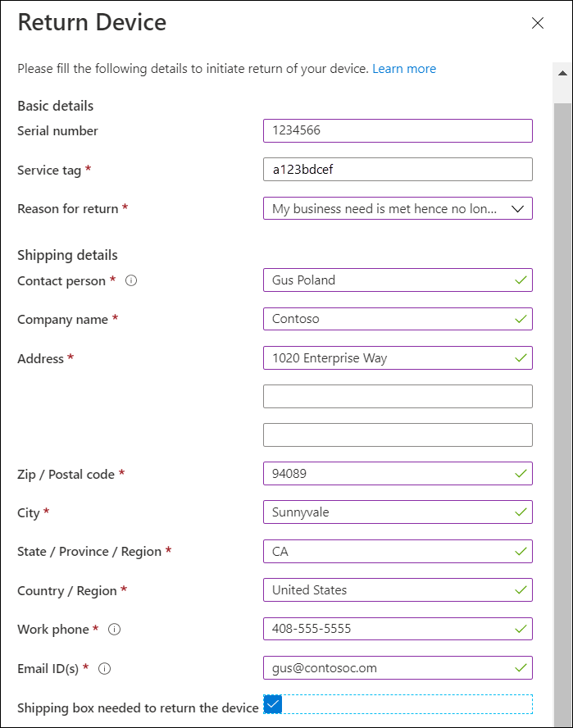Screen dimensions: 573x728
Task: Click the State field containing CA
Action: point(398,551)
